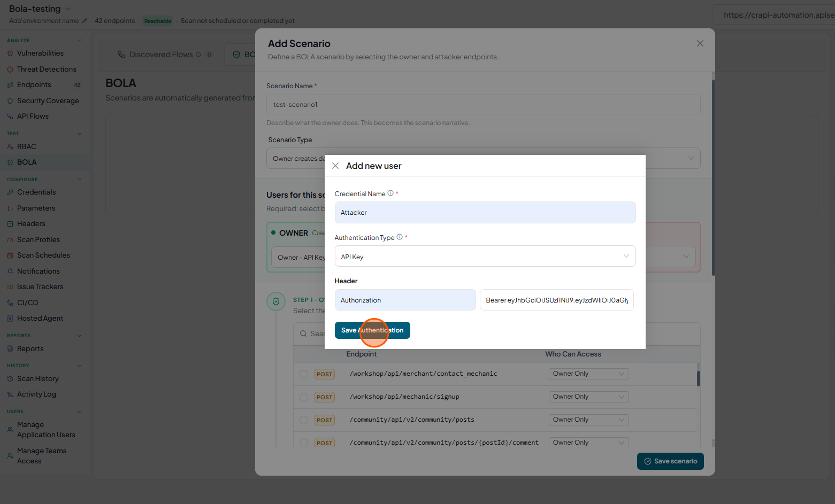
Task: Open Who Can Access dropdown for contact_mechanic
Action: pyautogui.click(x=588, y=374)
